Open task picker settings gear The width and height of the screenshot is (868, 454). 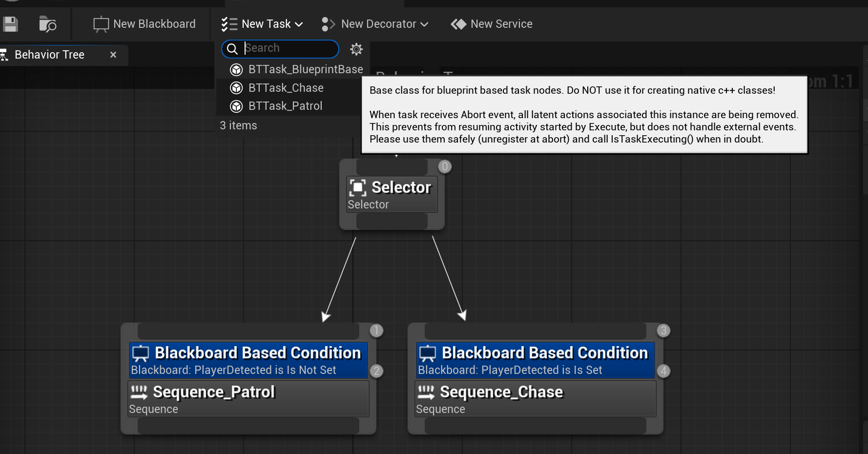356,49
